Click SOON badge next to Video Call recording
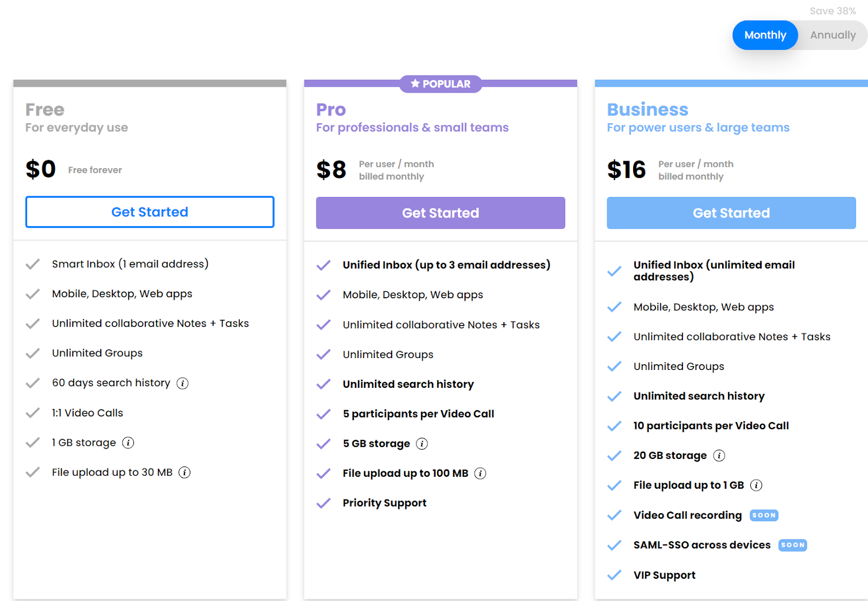Viewport: 868px width, 601px height. (764, 515)
